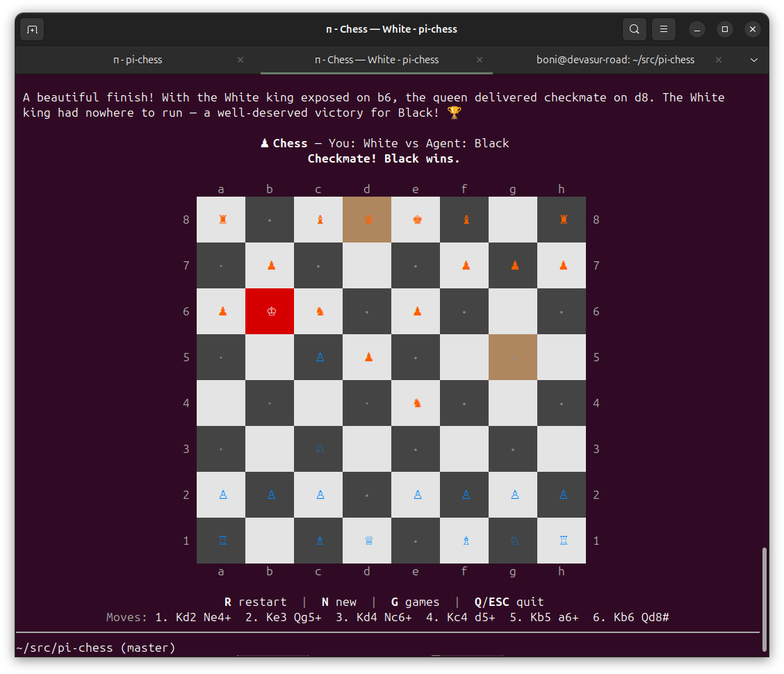The width and height of the screenshot is (784, 674).
Task: Click the N new game option
Action: coord(339,602)
